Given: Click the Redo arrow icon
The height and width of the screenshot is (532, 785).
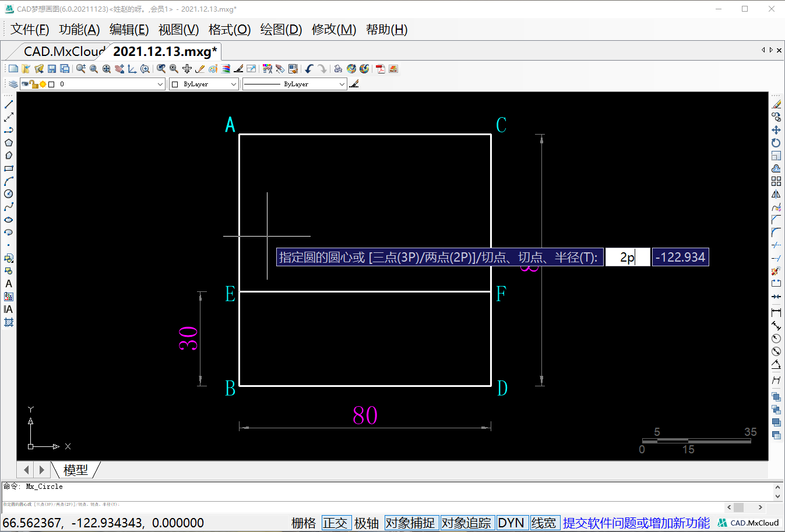Looking at the screenshot, I should 322,69.
